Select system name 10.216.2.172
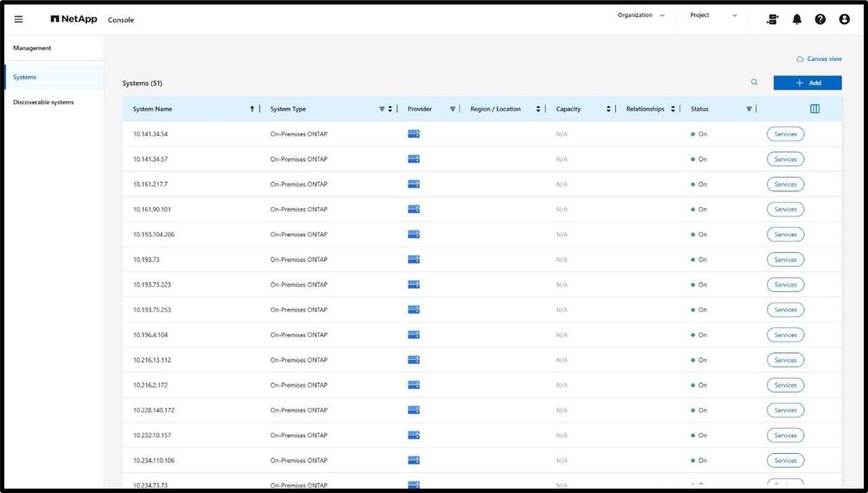This screenshot has width=868, height=493. click(150, 385)
